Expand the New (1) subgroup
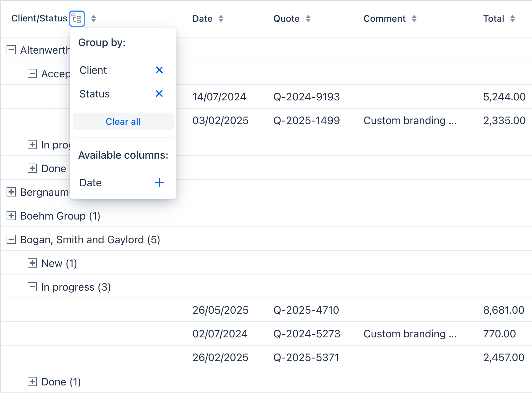Viewport: 532px width, 393px height. pos(32,263)
